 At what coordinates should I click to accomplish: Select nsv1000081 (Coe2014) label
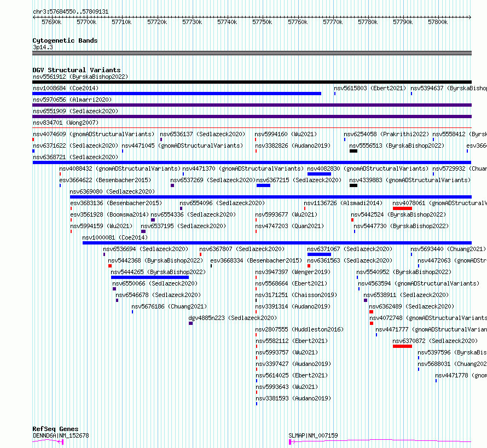(115, 237)
